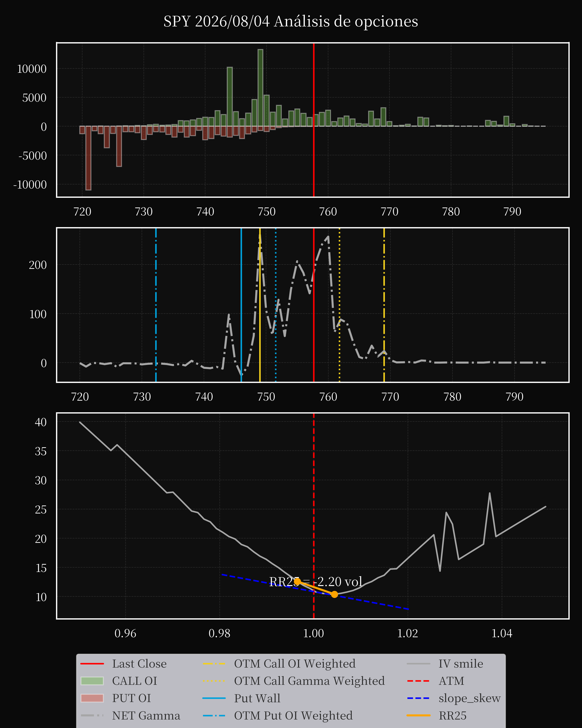Click the gamma chart x-axis label '760'
The image size is (582, 728).
[328, 397]
